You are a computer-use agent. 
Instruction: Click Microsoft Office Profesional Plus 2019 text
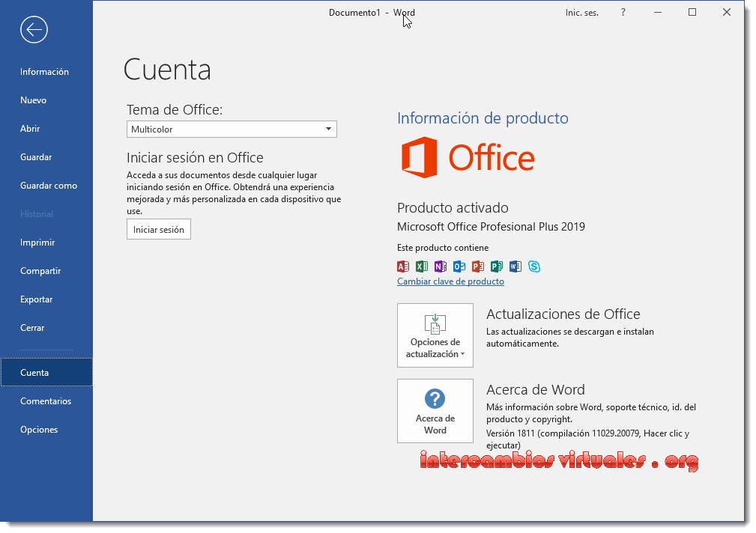[x=491, y=227]
